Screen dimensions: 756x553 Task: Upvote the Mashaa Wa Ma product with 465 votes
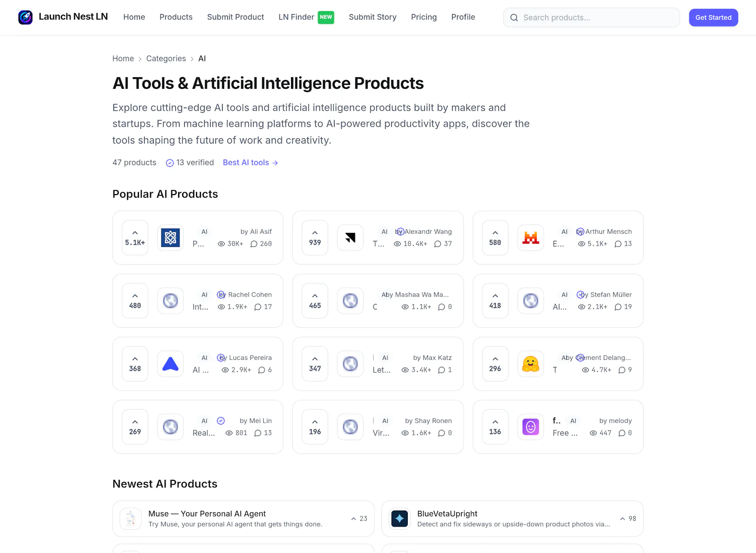[x=315, y=301]
